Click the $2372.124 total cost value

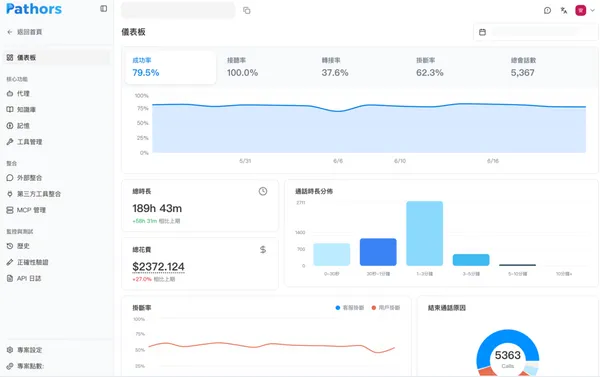point(158,267)
